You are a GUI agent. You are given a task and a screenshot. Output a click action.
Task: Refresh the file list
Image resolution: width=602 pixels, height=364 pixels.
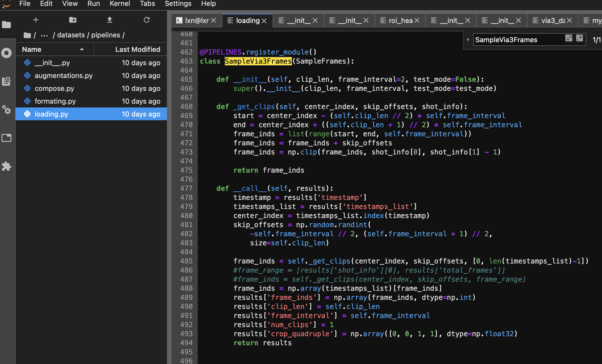click(147, 20)
